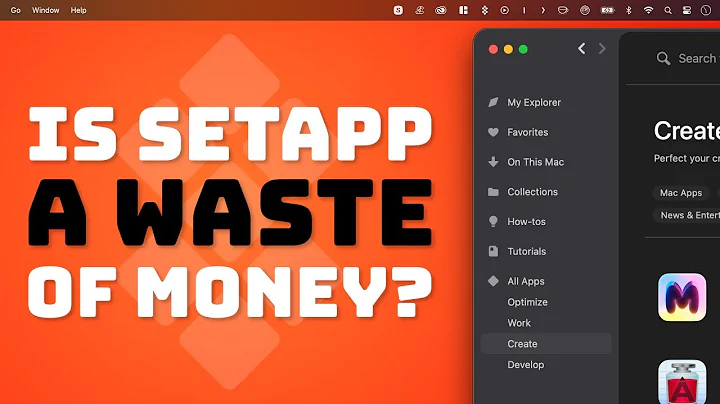Image resolution: width=720 pixels, height=404 pixels.
Task: Select the Work category
Action: 519,323
